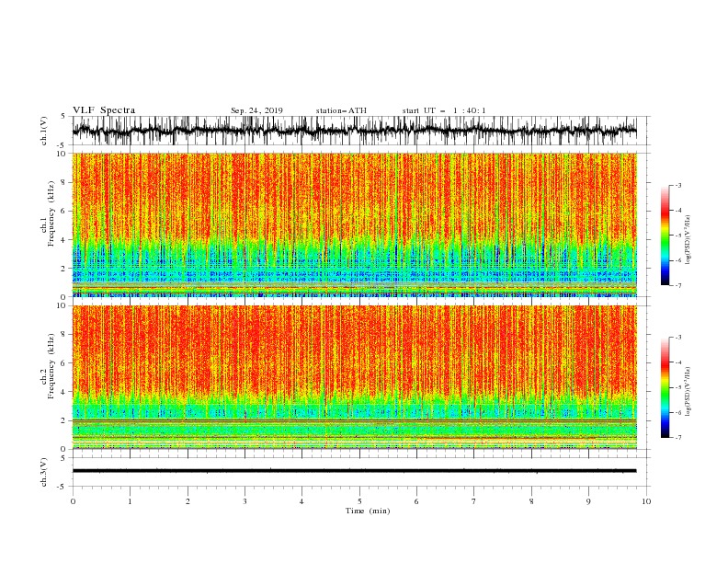Click the ch.1 waveform trace plot
The image size is (728, 563).
pyautogui.click(x=354, y=131)
